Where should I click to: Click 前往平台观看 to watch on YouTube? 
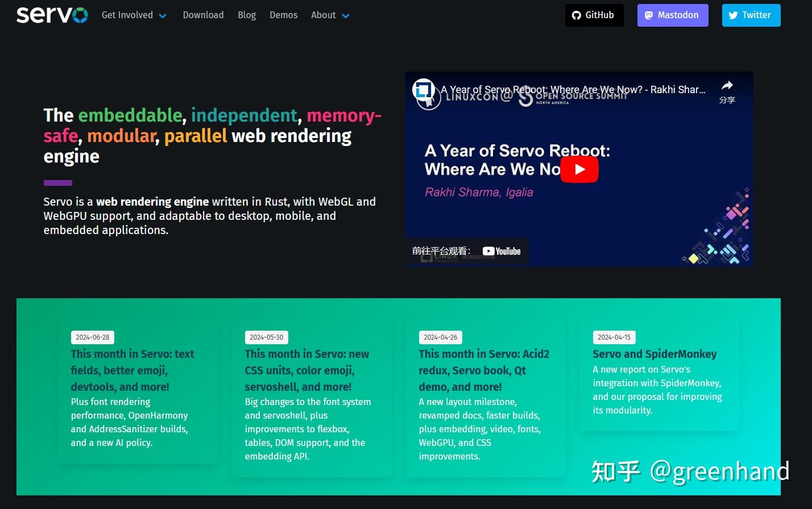coord(442,251)
